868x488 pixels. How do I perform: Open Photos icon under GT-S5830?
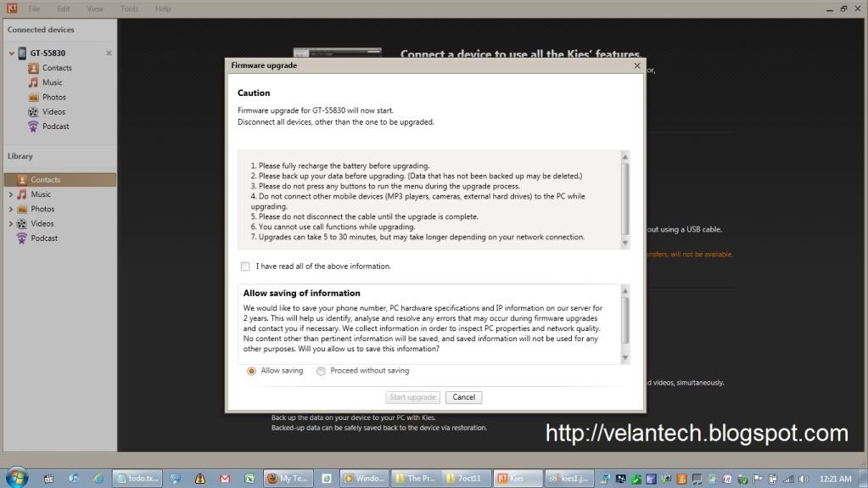click(x=33, y=98)
